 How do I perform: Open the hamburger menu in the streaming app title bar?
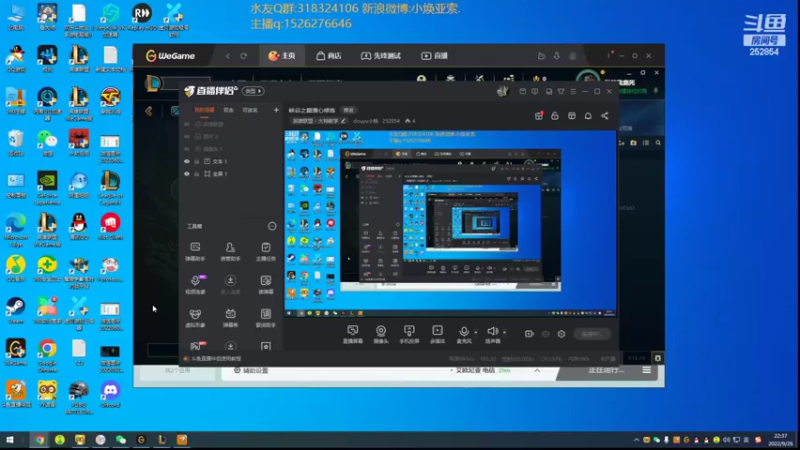[x=573, y=91]
